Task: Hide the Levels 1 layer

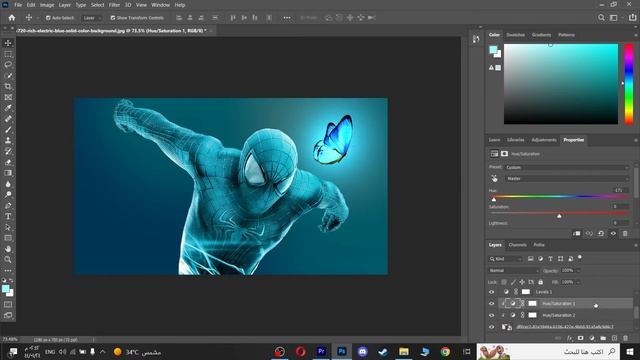Action: [x=491, y=292]
